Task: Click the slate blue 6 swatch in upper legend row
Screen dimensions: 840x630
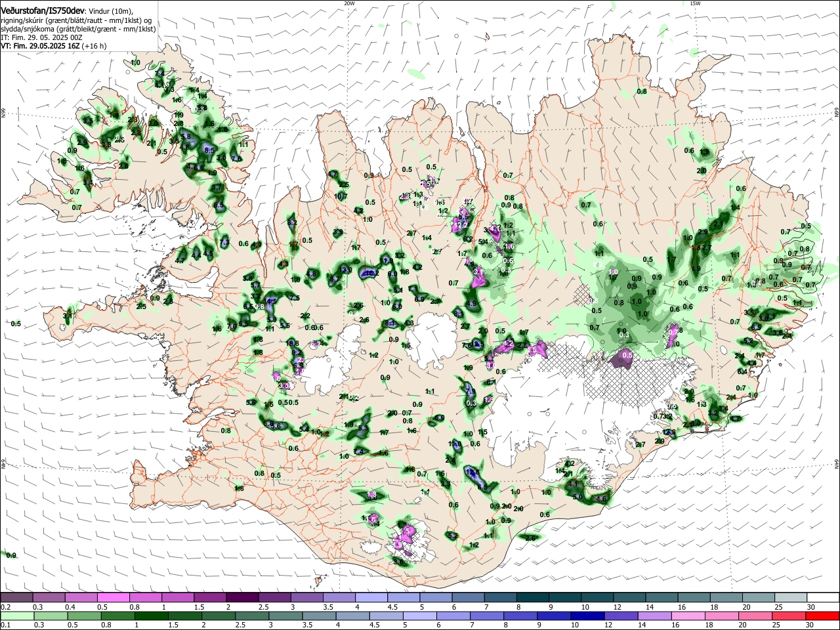Action: click(469, 597)
